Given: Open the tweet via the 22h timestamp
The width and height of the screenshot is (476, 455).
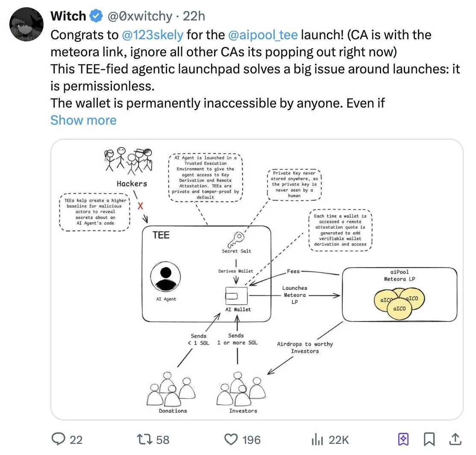Looking at the screenshot, I should pyautogui.click(x=194, y=16).
